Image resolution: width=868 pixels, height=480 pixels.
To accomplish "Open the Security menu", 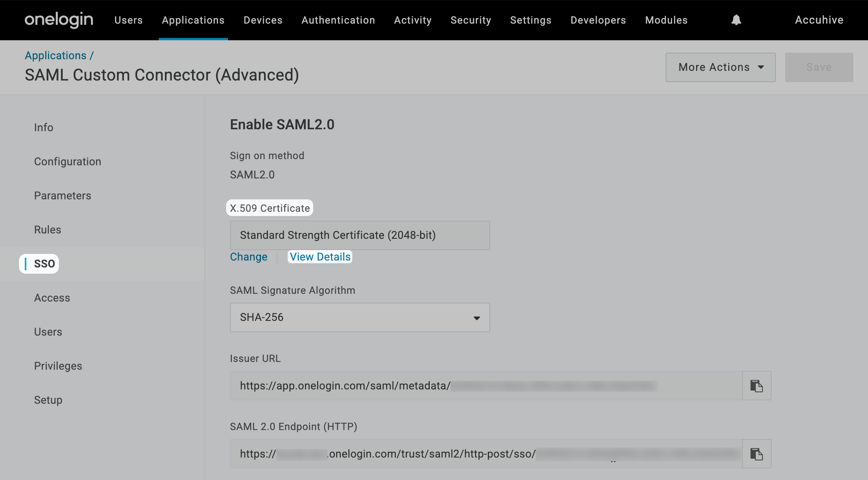I will [x=470, y=20].
